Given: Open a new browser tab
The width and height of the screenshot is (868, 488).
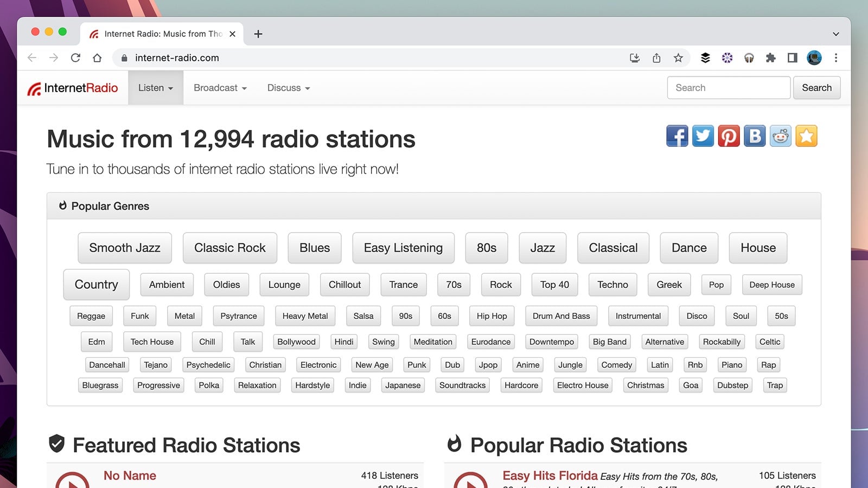Looking at the screenshot, I should click(x=258, y=34).
